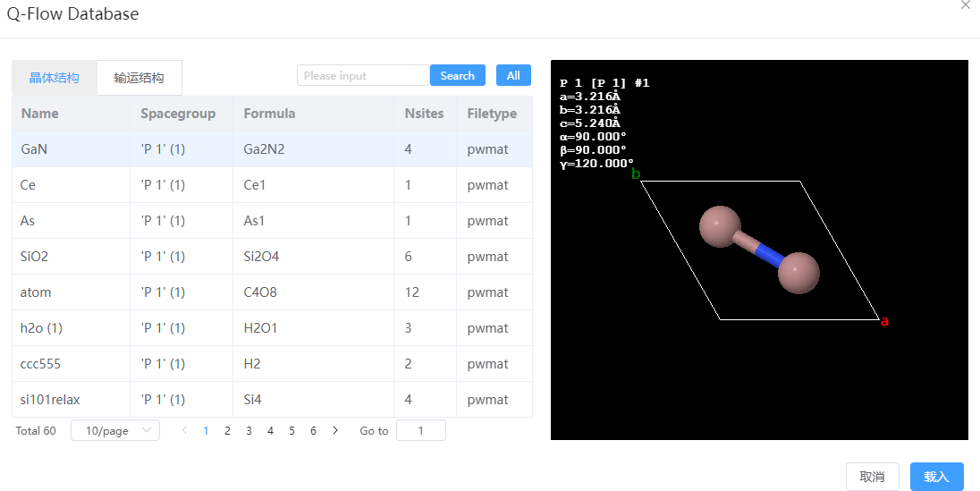Jump to page 6
Image resolution: width=980 pixels, height=491 pixels.
313,430
